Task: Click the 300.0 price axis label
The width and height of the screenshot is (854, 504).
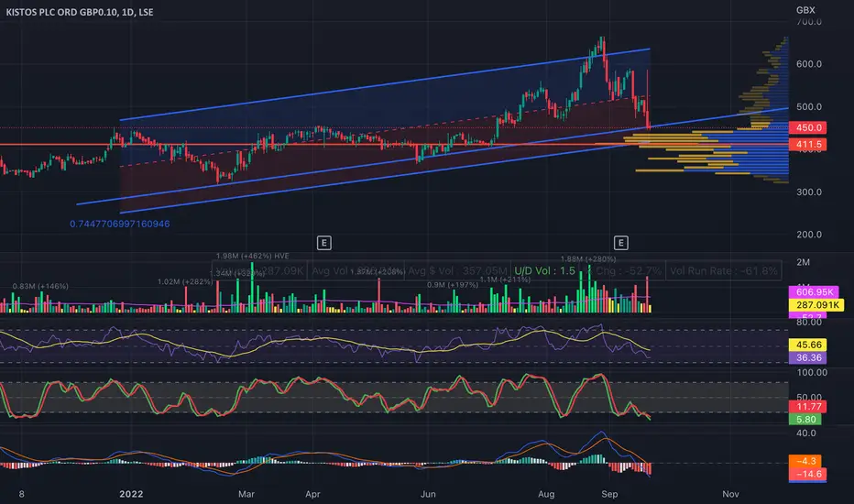Action: click(x=809, y=192)
